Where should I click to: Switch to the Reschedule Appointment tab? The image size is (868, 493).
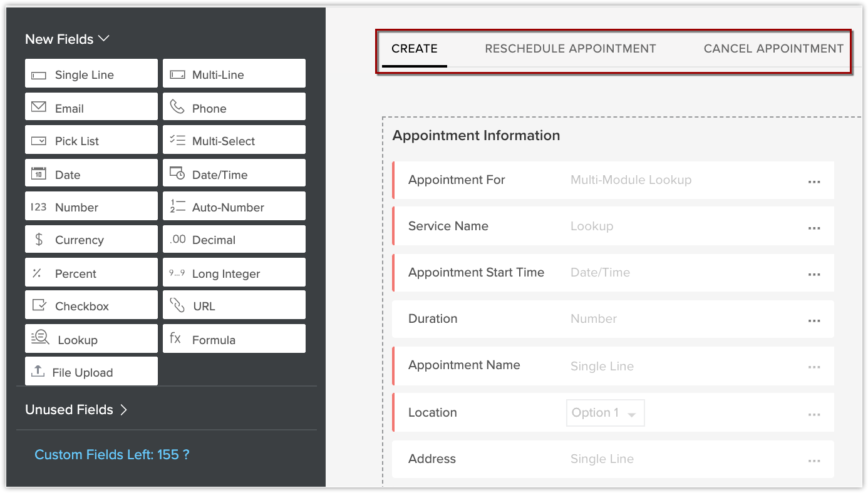coord(571,49)
